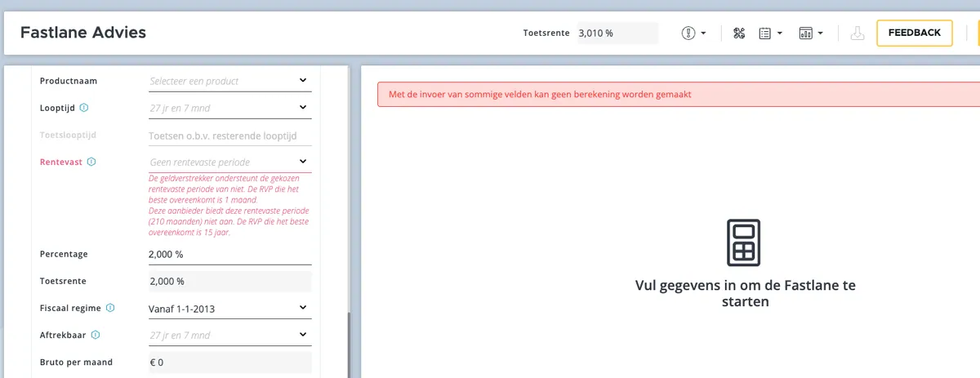Expand the arrow beside the checklist icon

tap(780, 33)
